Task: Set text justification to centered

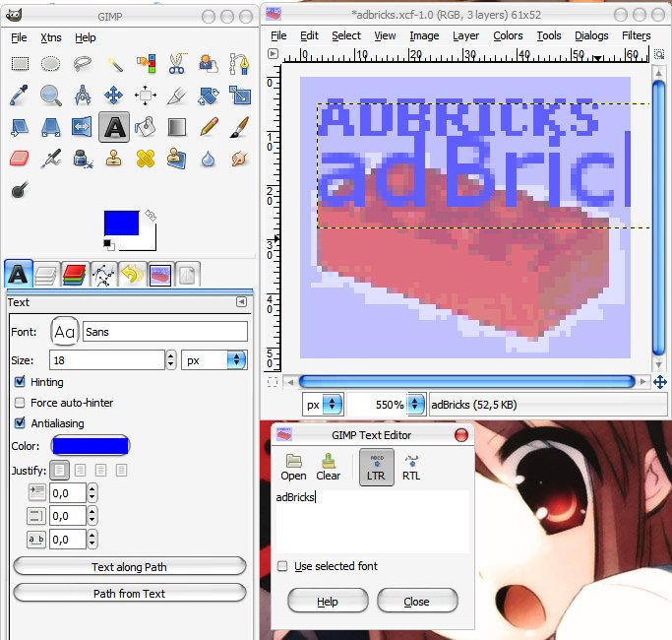Action: [x=100, y=471]
